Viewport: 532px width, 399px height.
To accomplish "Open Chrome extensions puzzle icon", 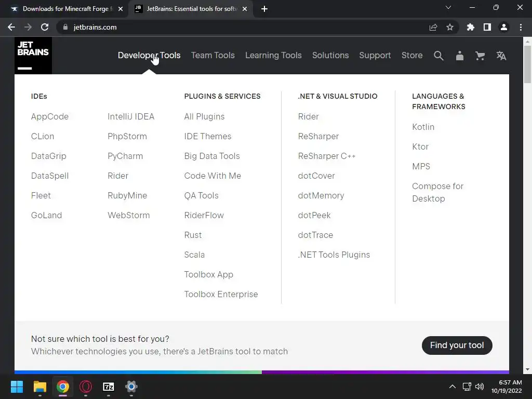I will tap(471, 27).
